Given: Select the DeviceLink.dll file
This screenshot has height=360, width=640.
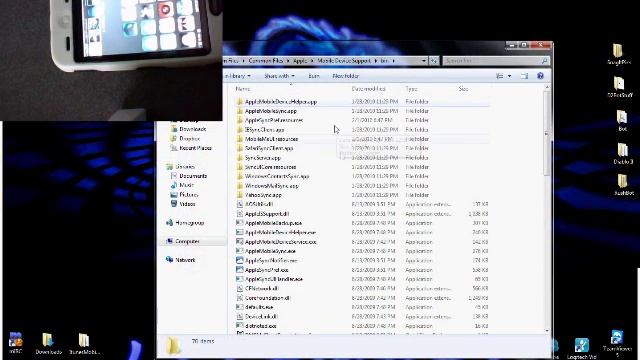Looking at the screenshot, I should [x=261, y=317].
